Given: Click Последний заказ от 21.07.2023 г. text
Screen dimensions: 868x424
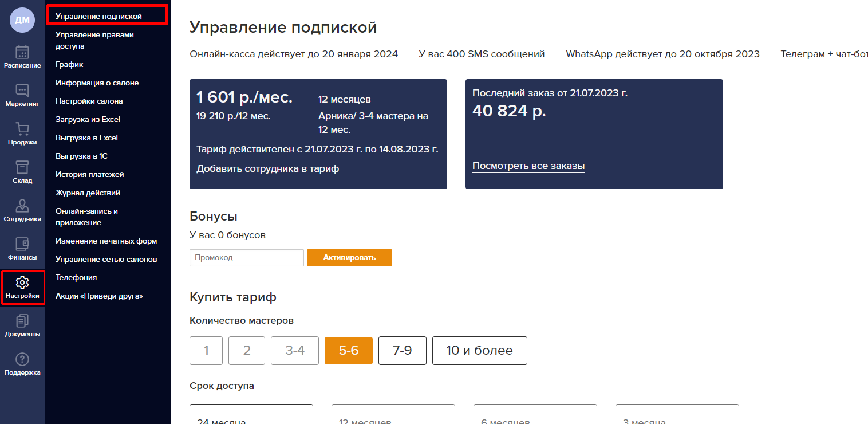Looking at the screenshot, I should click(550, 93).
